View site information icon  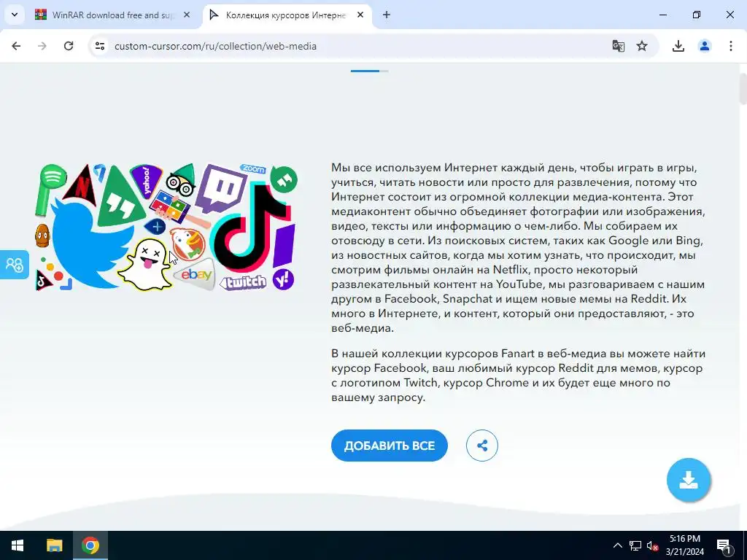pyautogui.click(x=99, y=46)
